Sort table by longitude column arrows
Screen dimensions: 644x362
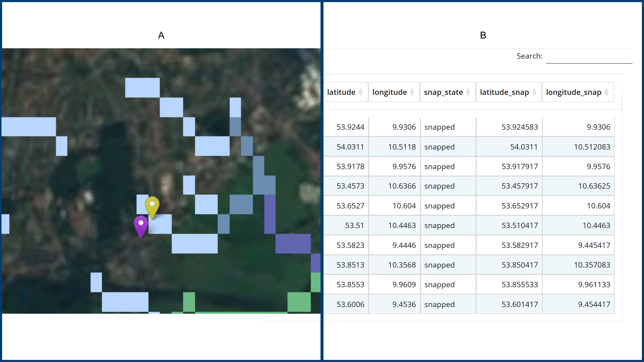click(412, 92)
